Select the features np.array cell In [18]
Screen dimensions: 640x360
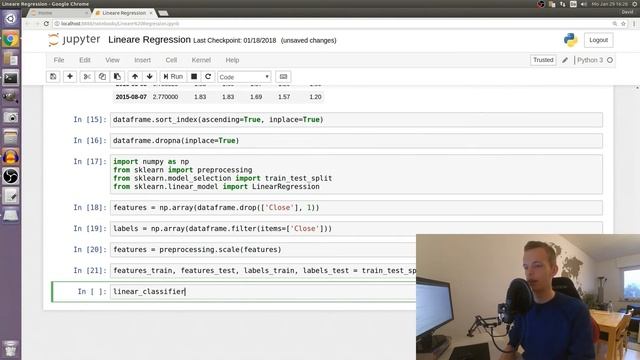(356, 207)
